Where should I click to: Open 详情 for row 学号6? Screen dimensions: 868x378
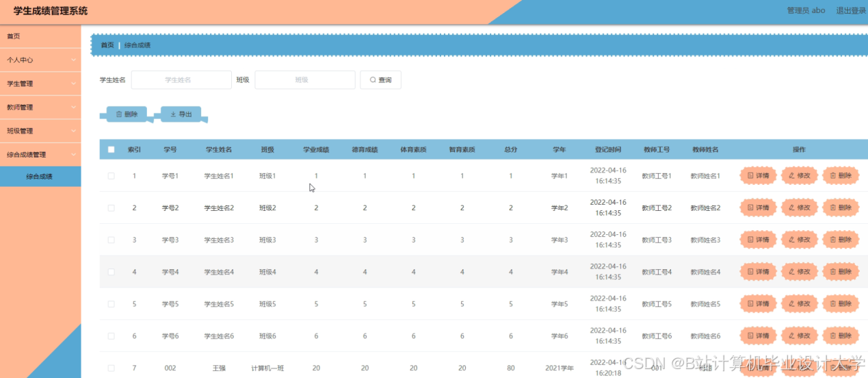(758, 336)
